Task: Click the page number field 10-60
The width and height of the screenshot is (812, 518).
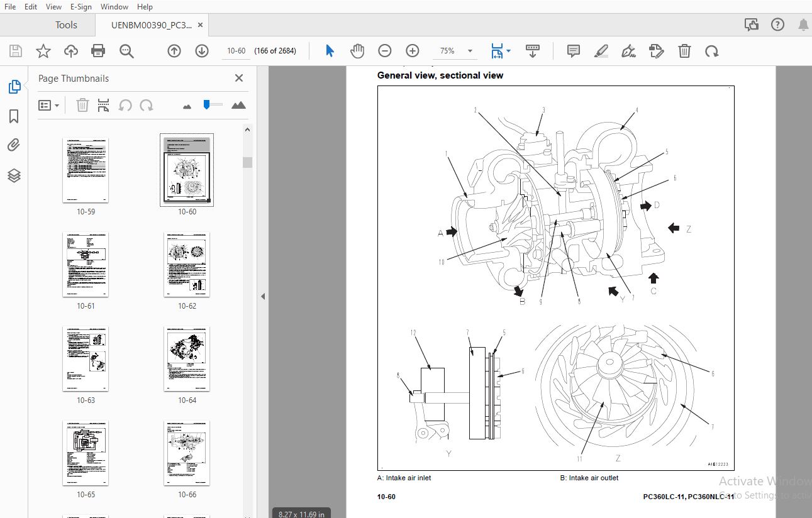Action: pyautogui.click(x=236, y=51)
